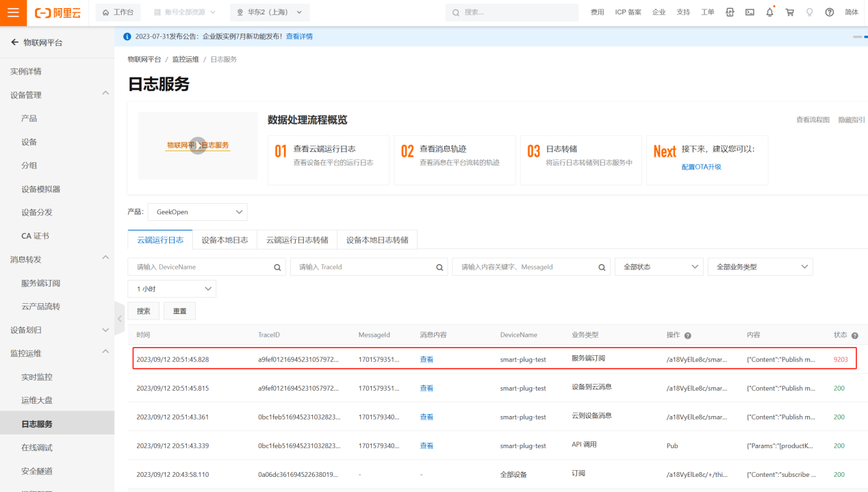Click 查看 link in the 服务端订阅 row
The height and width of the screenshot is (492, 868).
tap(426, 359)
